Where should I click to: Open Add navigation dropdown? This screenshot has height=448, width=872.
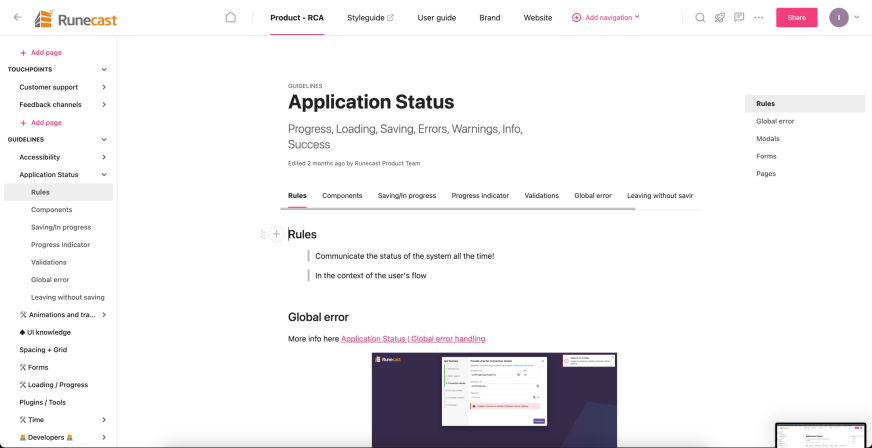[605, 17]
